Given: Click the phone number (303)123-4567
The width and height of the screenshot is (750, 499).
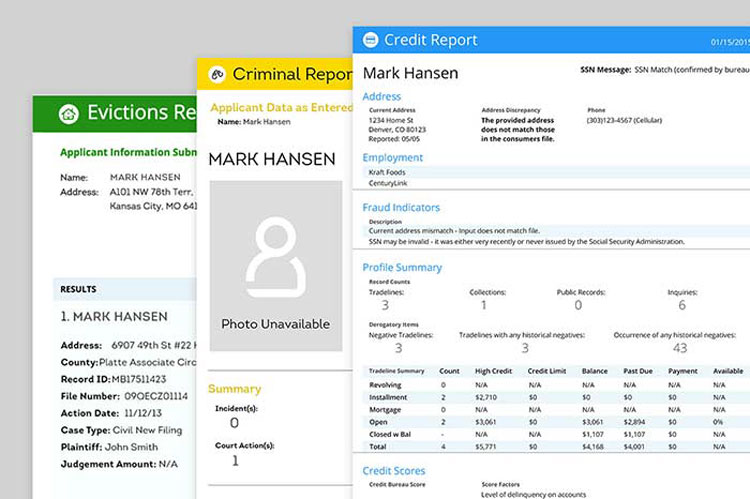Looking at the screenshot, I should coord(624,120).
